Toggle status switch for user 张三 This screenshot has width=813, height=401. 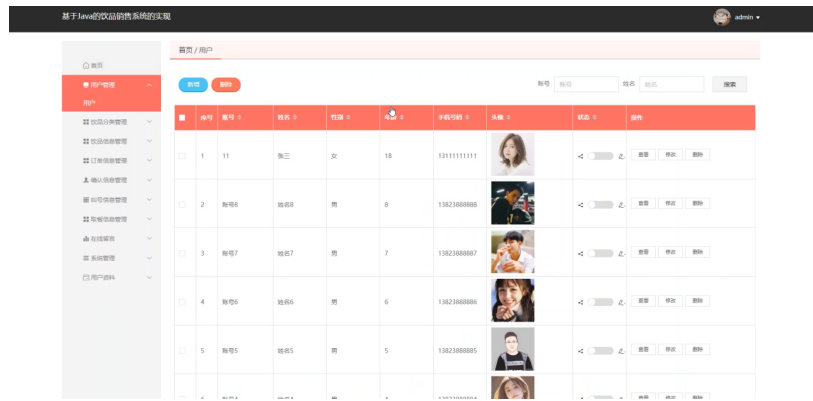[600, 156]
